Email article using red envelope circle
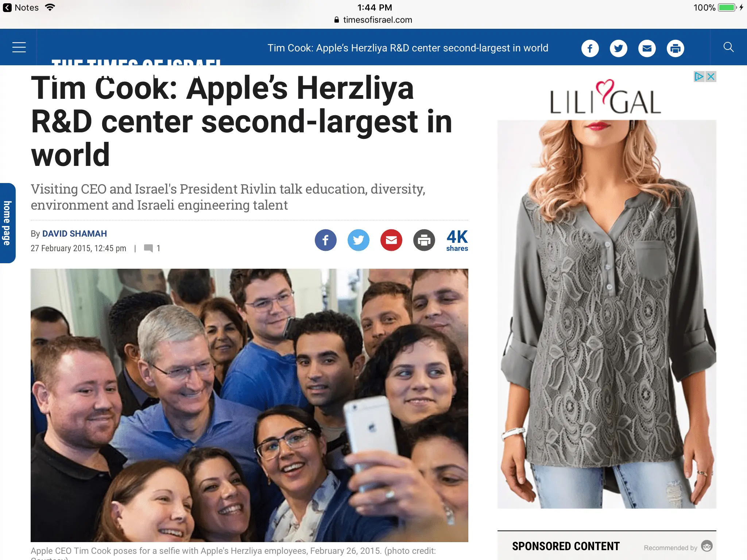The height and width of the screenshot is (560, 747). pos(391,240)
